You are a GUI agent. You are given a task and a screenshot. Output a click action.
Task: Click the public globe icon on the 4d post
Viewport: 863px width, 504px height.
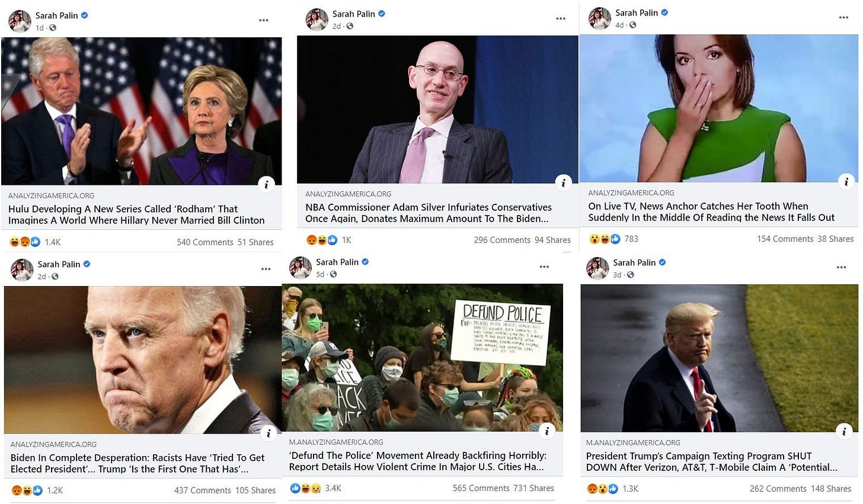click(x=632, y=25)
